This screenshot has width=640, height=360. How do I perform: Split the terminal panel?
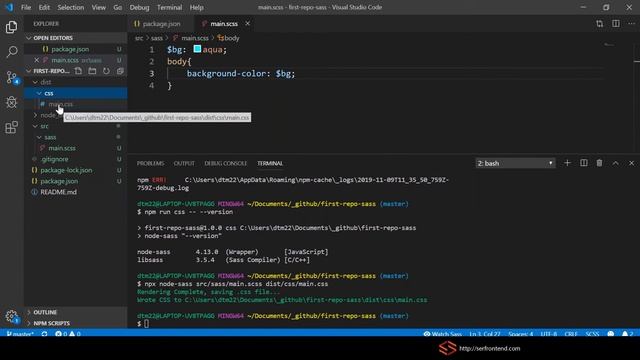[584, 163]
